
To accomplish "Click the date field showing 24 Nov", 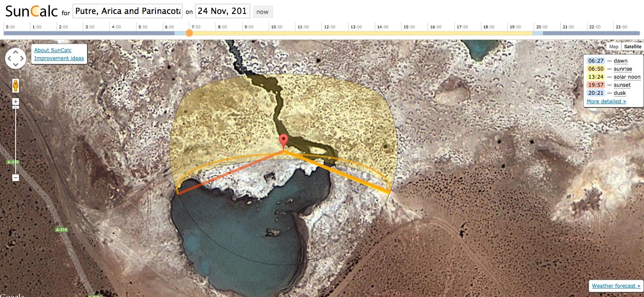I will (223, 11).
